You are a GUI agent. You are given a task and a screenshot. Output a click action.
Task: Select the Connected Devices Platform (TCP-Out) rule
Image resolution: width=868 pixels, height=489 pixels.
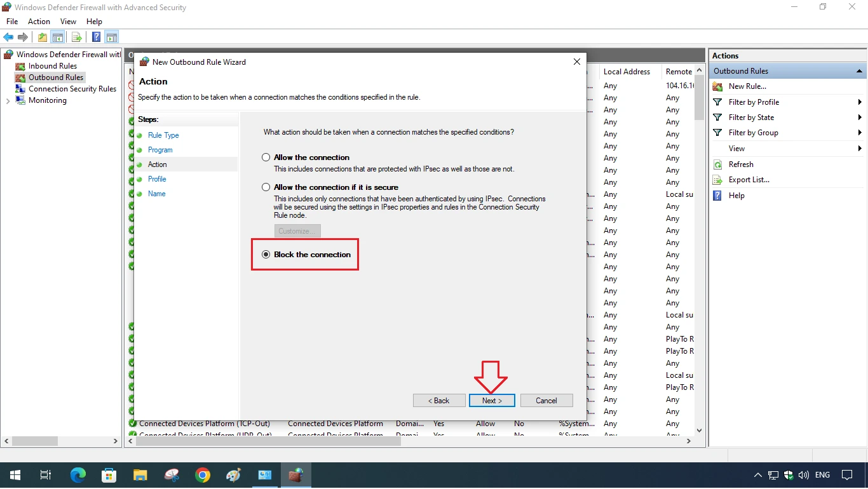pyautogui.click(x=205, y=424)
